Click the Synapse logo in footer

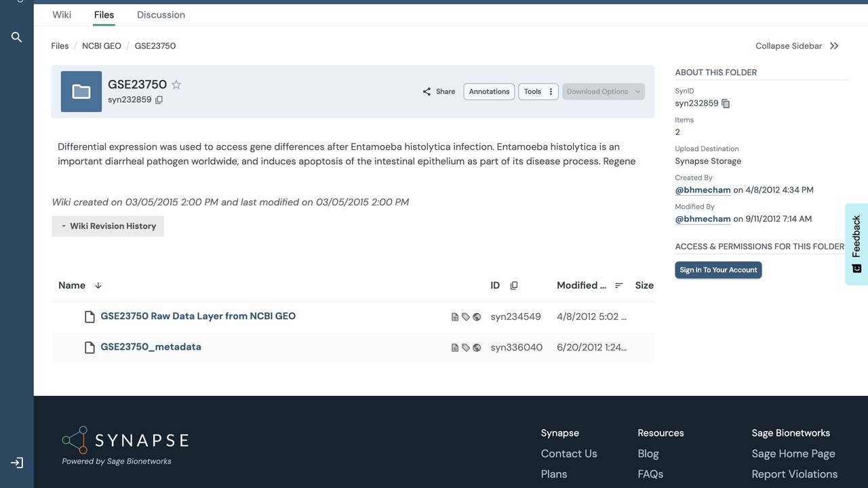(125, 441)
